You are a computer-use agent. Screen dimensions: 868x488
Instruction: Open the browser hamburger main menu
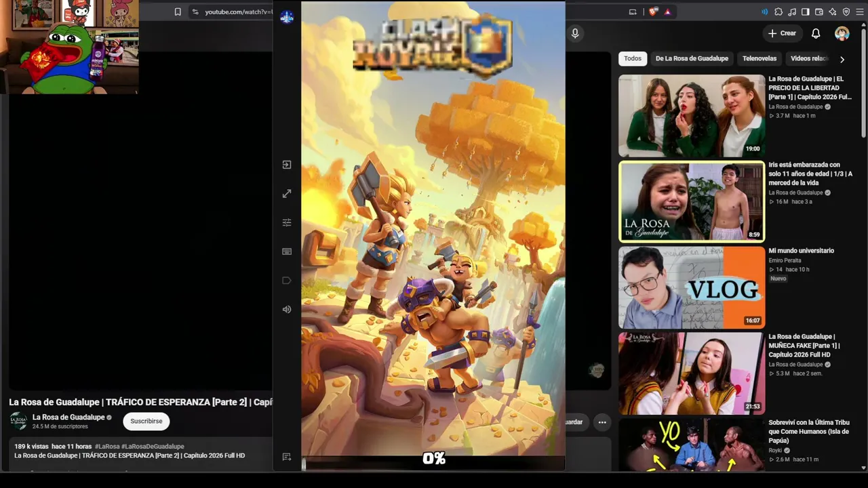(x=860, y=12)
